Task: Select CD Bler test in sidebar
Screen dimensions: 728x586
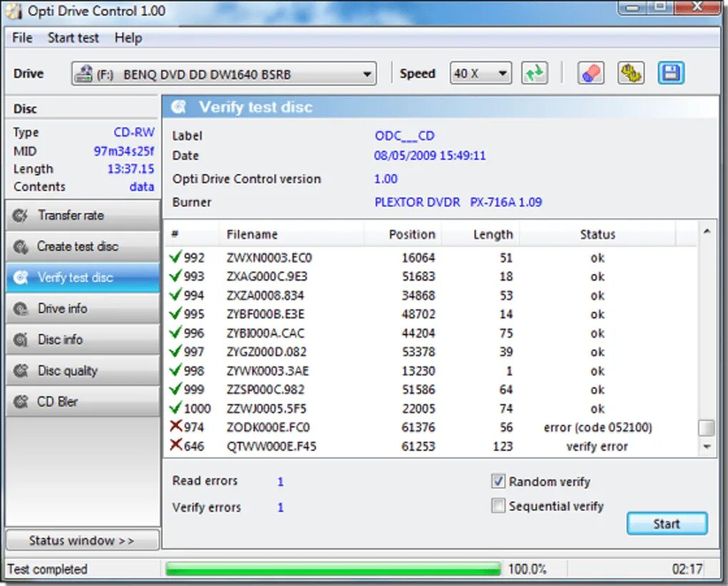Action: pyautogui.click(x=83, y=402)
